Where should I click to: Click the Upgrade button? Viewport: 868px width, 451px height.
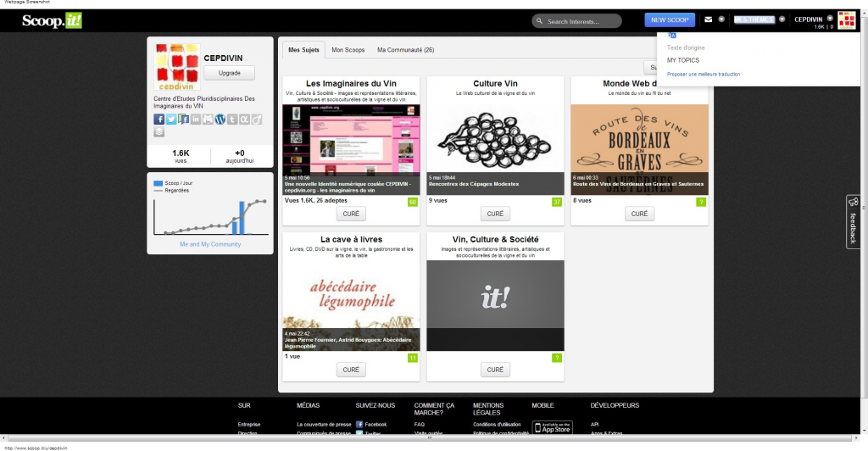click(x=229, y=73)
